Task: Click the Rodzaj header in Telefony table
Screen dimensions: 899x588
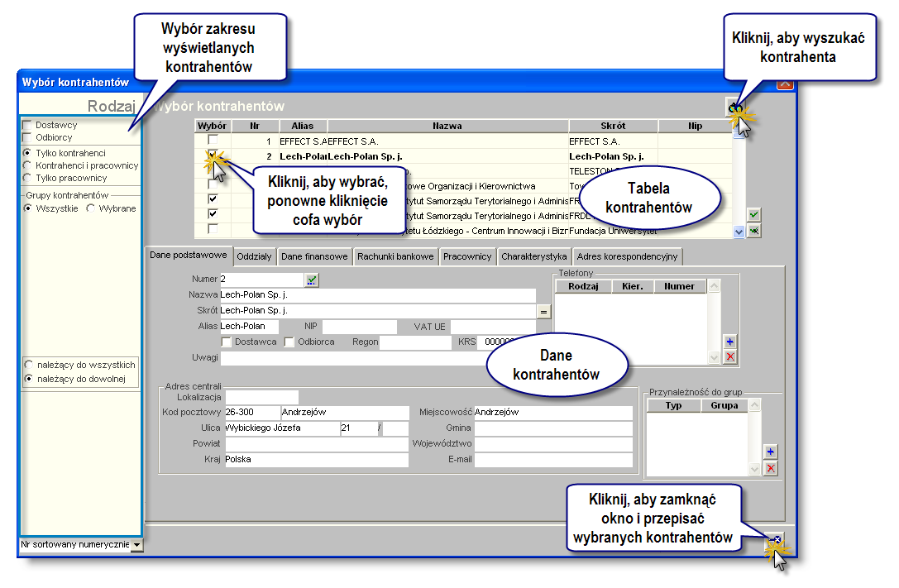Action: [583, 286]
